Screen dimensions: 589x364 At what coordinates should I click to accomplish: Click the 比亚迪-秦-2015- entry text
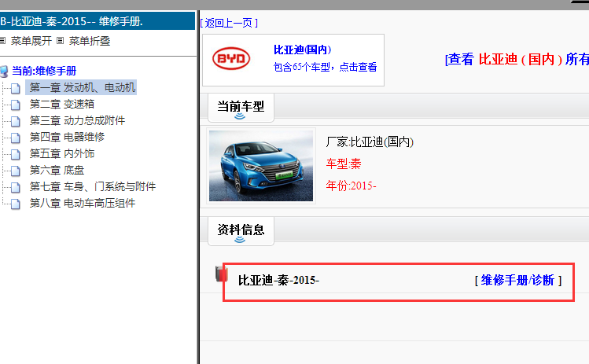tap(278, 280)
